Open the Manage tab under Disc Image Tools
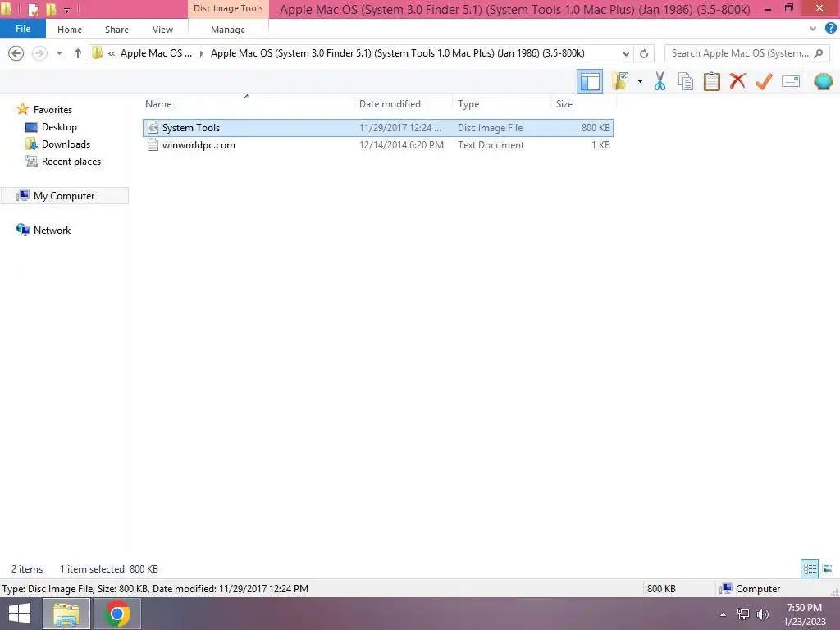Screen dimensions: 840x630 coord(228,30)
